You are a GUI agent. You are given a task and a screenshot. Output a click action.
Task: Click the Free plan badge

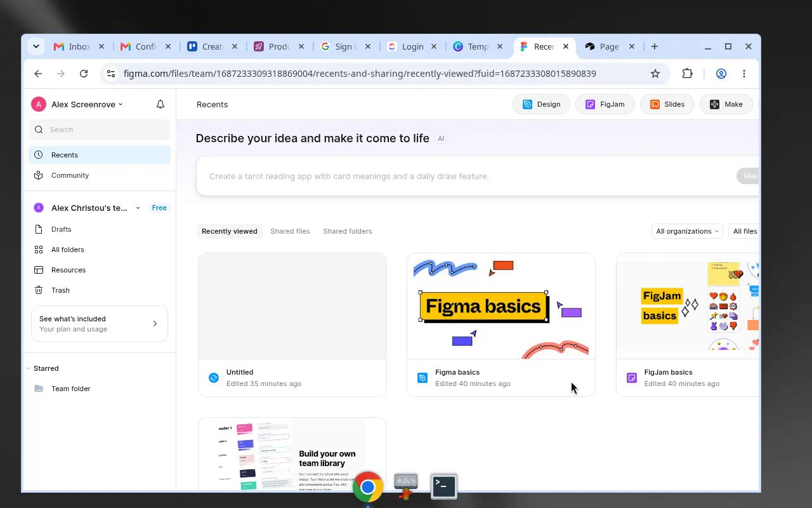(159, 208)
